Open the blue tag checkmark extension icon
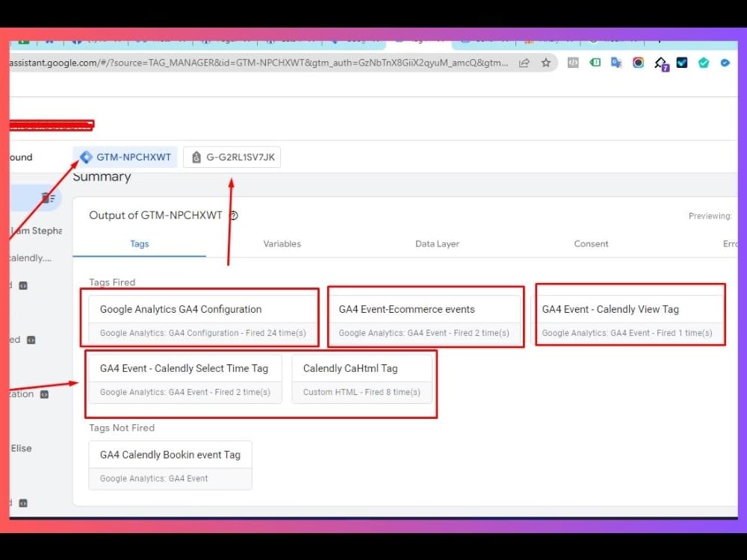747x560 pixels. click(x=725, y=63)
